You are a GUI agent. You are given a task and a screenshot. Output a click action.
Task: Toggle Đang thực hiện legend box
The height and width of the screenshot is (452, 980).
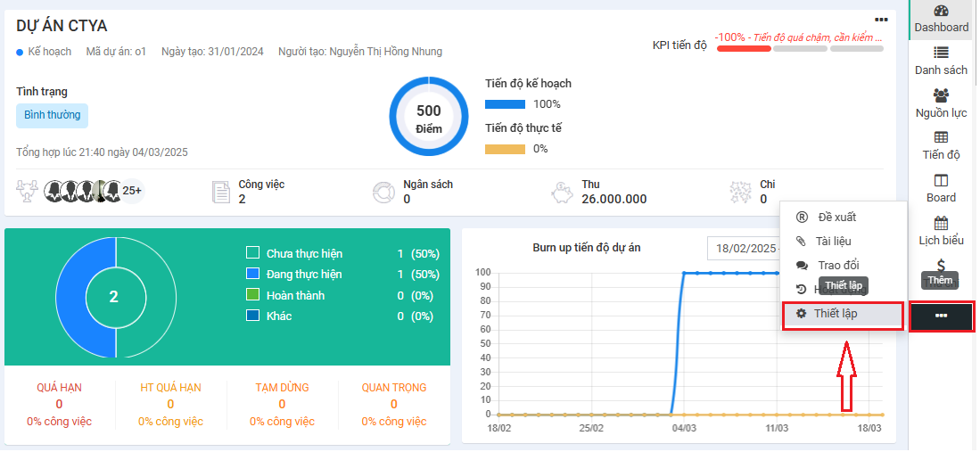click(x=252, y=274)
